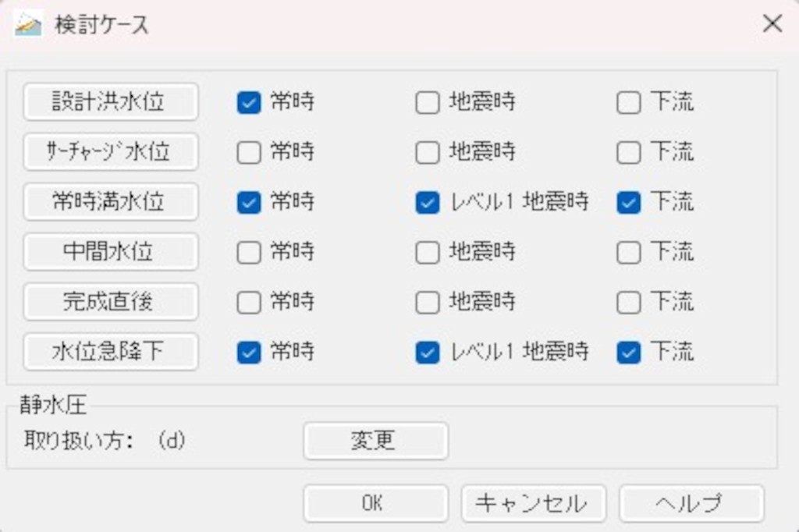The image size is (799, 532).
Task: Uncheck 常時 for 設計洪水位 row
Action: coord(248,102)
